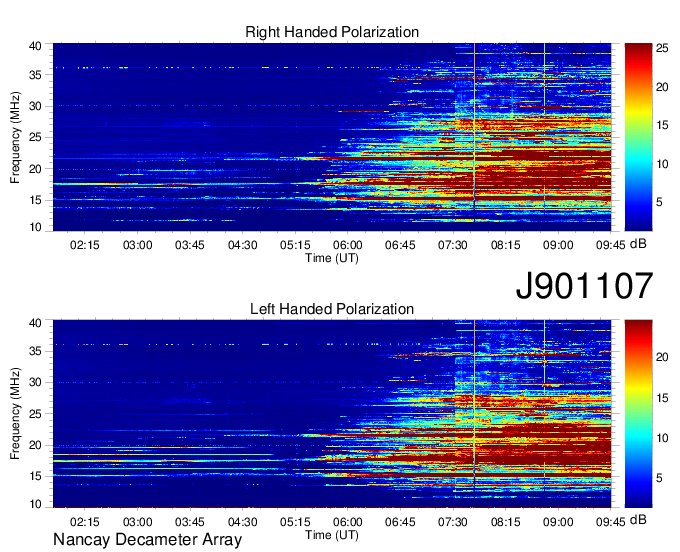Click the 40 MHz tick of Left Handed plot
Image resolution: width=680 pixels, height=552 pixels.
(36, 323)
